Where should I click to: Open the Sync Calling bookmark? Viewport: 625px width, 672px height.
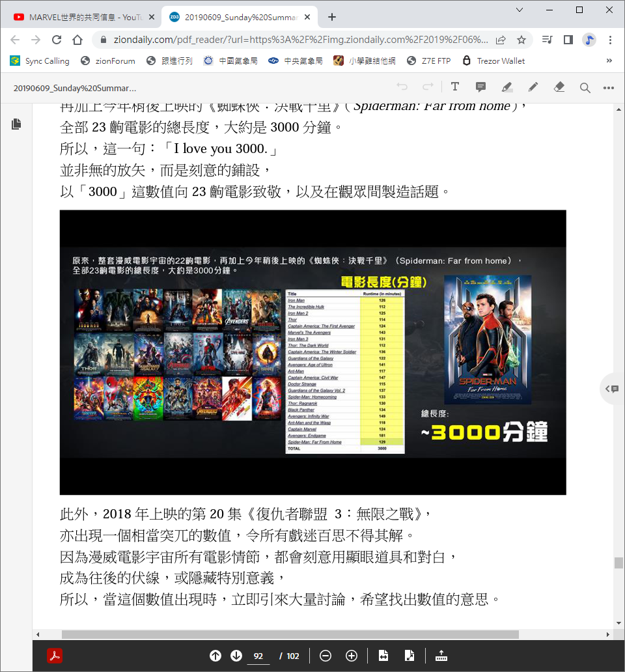40,61
